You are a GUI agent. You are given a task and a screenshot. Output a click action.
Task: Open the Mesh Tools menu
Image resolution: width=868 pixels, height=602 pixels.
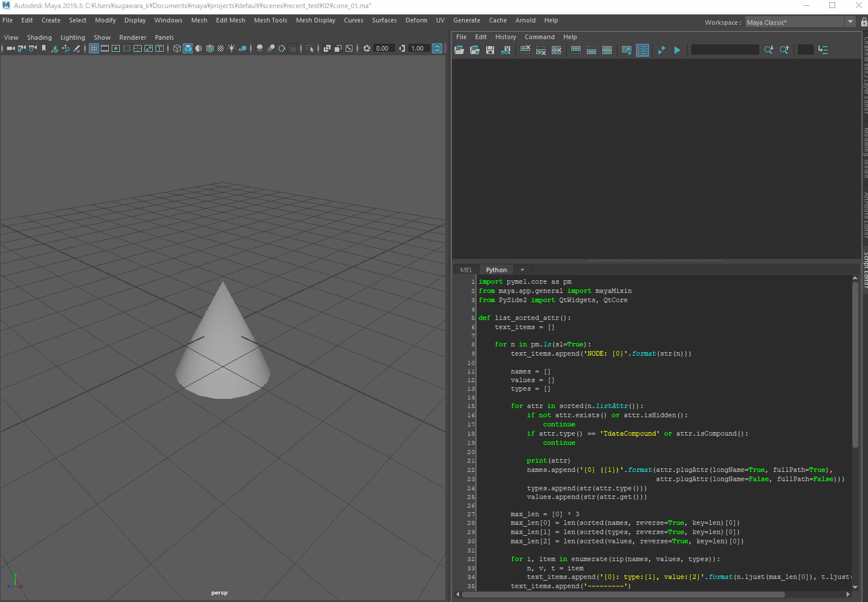pyautogui.click(x=270, y=20)
